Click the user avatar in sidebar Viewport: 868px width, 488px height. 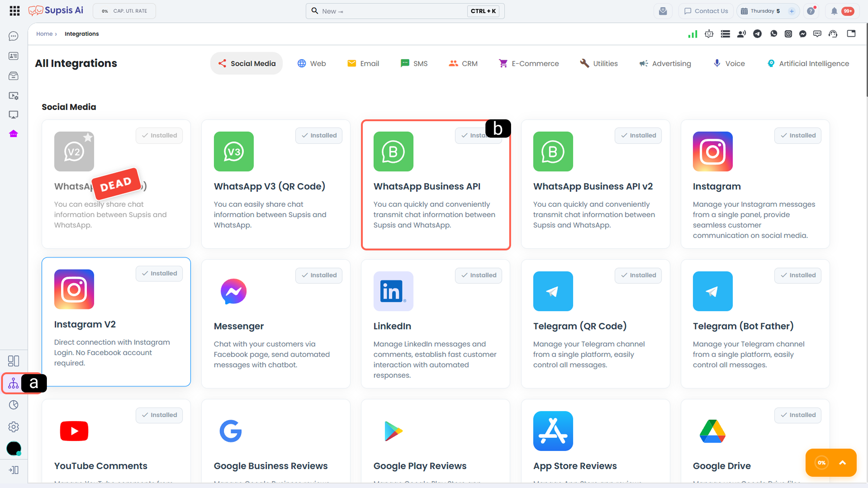click(14, 448)
